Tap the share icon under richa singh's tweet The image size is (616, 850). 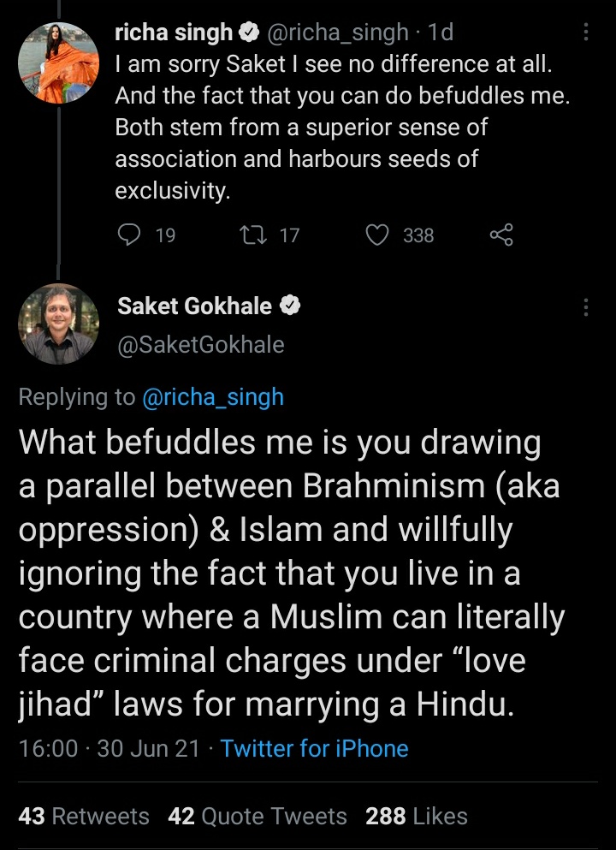[501, 235]
